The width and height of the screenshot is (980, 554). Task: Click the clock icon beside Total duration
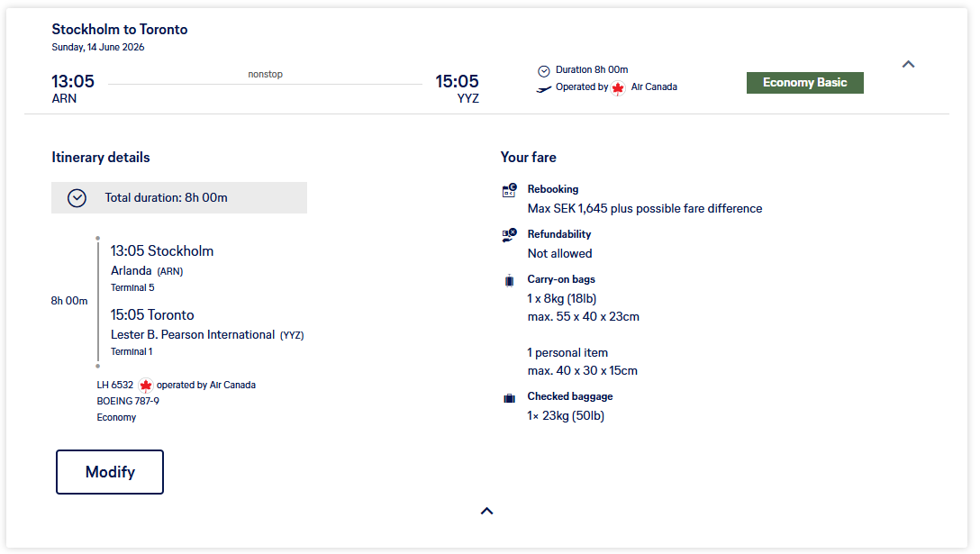[77, 198]
